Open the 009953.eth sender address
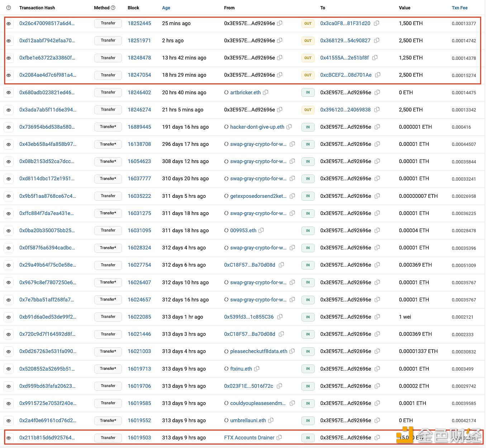 [243, 230]
